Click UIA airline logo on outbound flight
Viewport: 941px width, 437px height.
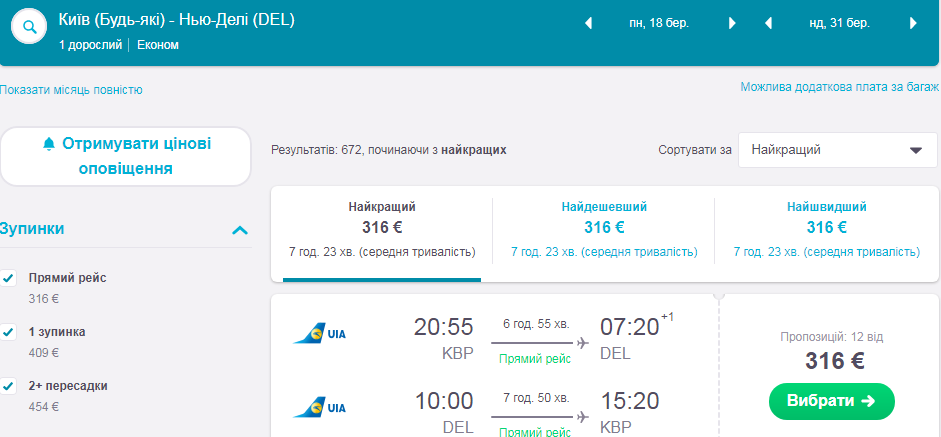[319, 334]
